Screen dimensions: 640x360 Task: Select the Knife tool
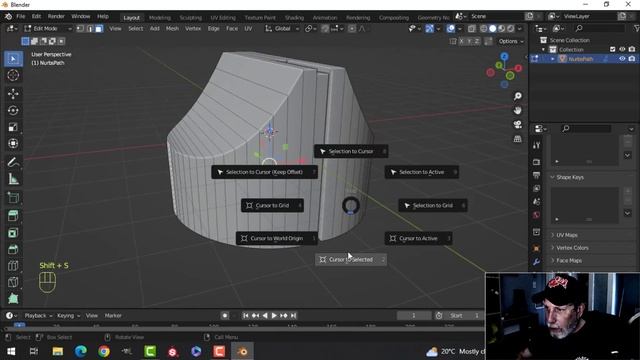click(x=13, y=282)
